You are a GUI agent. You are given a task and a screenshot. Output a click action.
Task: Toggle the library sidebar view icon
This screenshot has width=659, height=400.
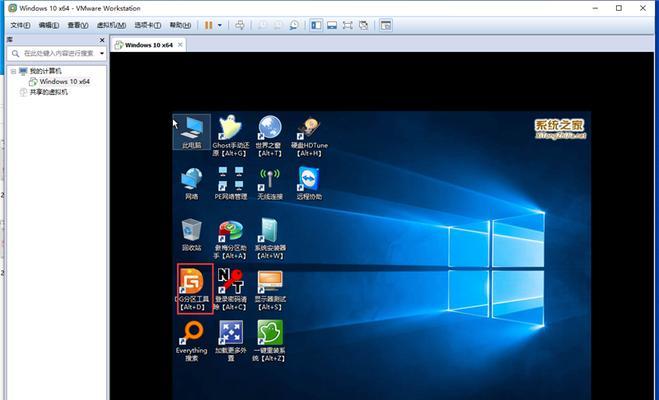pyautogui.click(x=316, y=25)
